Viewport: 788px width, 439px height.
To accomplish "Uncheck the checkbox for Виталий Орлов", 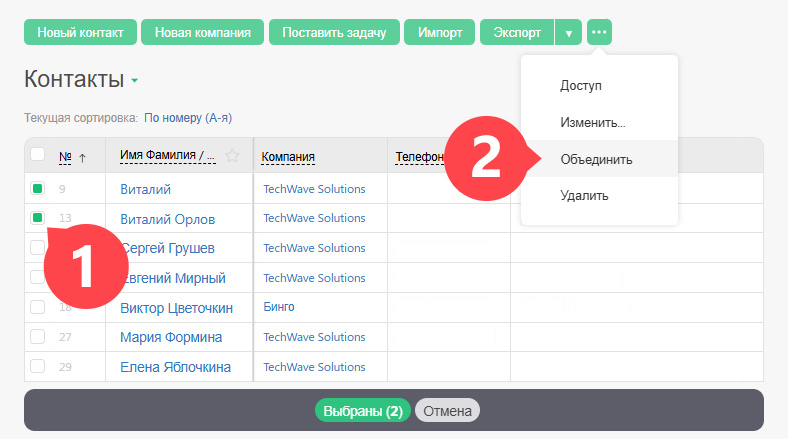I will (x=38, y=217).
